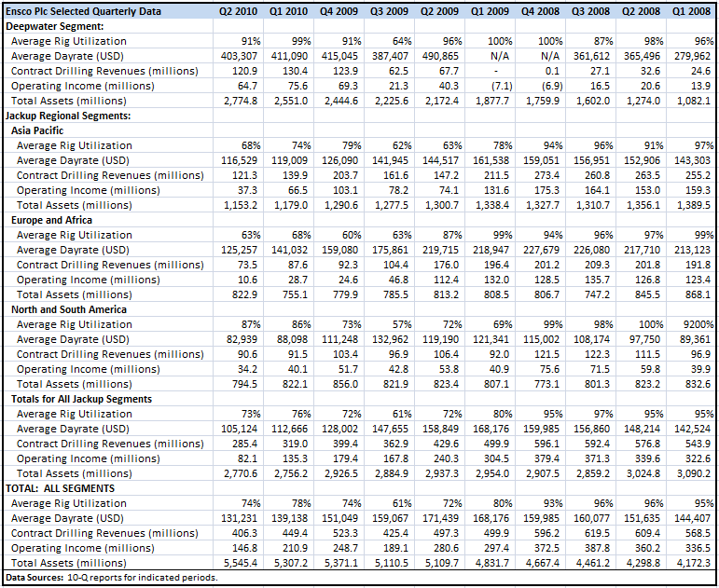The width and height of the screenshot is (719, 588).
Task: Select 'Total Assets (millions)' label under TOTAL: ALL SEGMENTS
Action: click(x=69, y=563)
